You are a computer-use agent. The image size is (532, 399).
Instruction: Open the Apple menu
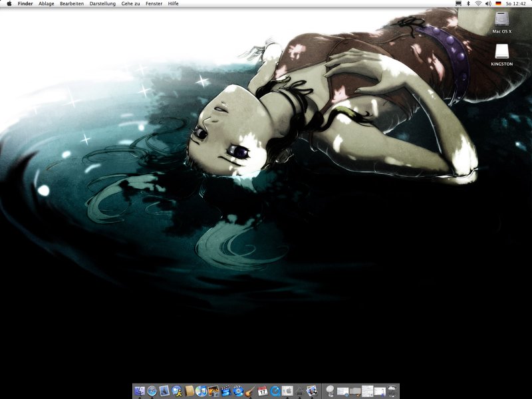tap(9, 3)
